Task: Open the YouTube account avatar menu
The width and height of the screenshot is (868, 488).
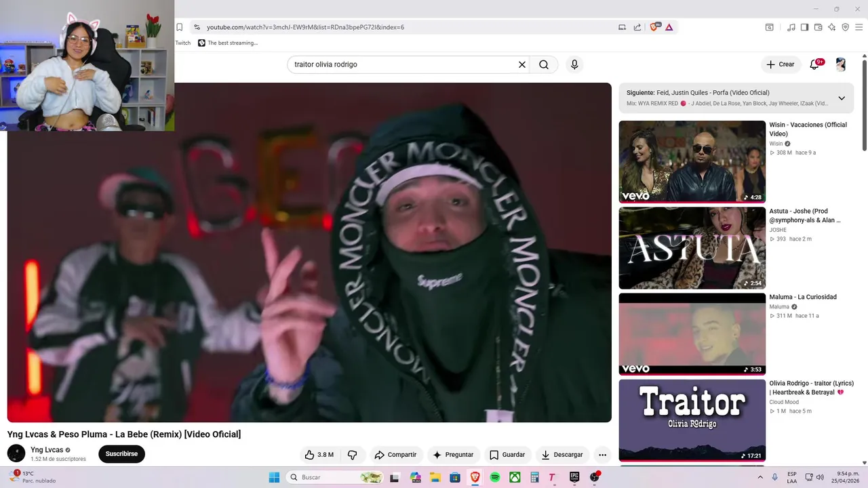Action: pyautogui.click(x=841, y=64)
